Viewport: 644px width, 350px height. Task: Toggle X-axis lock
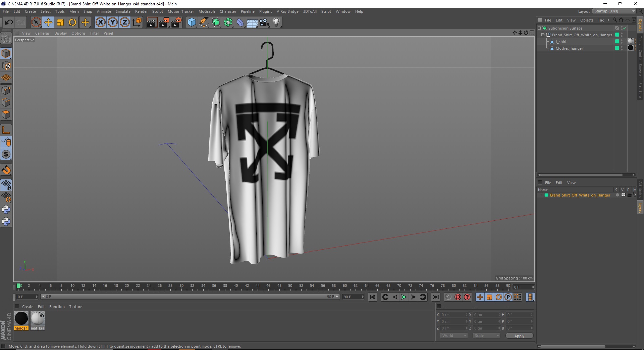pos(100,23)
